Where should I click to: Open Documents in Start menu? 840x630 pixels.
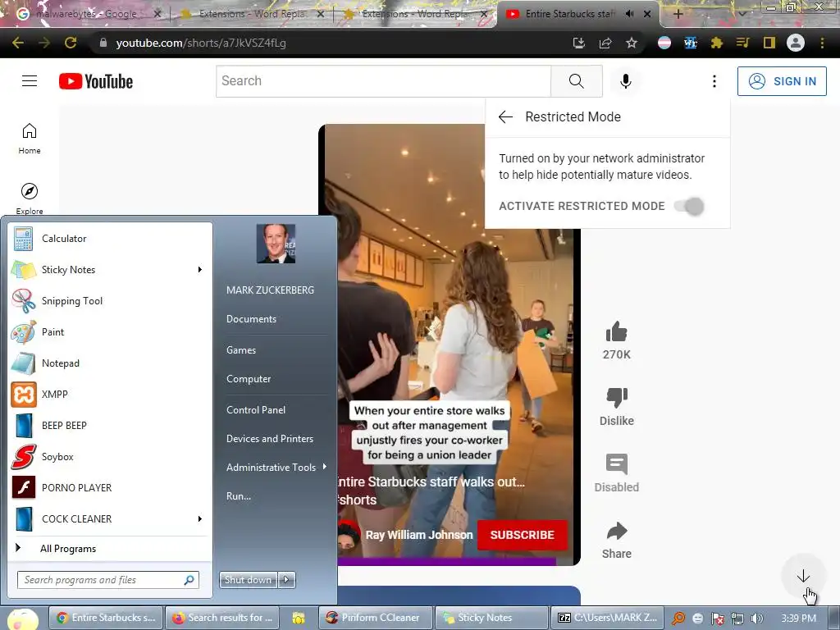click(251, 319)
